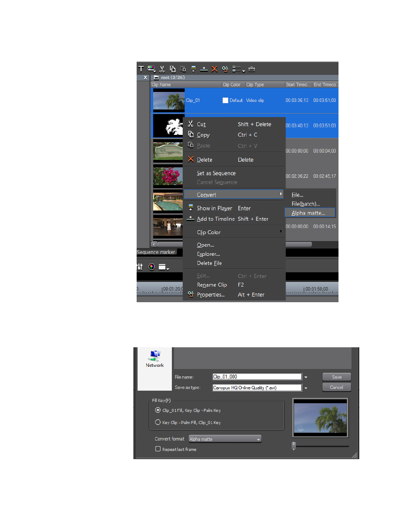Screen dimensions: 414x532
Task: Open the vectorscope color wheel icon
Action: [x=151, y=267]
